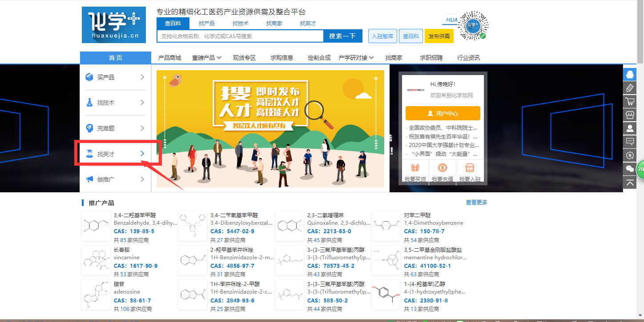Image resolution: width=644 pixels, height=322 pixels.
Task: Click the 我要充值 coin icon
Action: tap(442, 168)
